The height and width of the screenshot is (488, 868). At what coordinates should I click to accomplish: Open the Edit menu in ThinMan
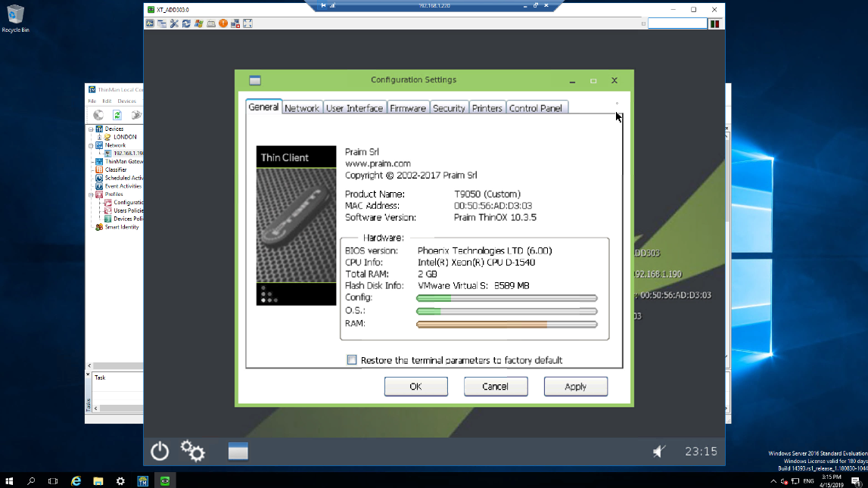tap(107, 101)
